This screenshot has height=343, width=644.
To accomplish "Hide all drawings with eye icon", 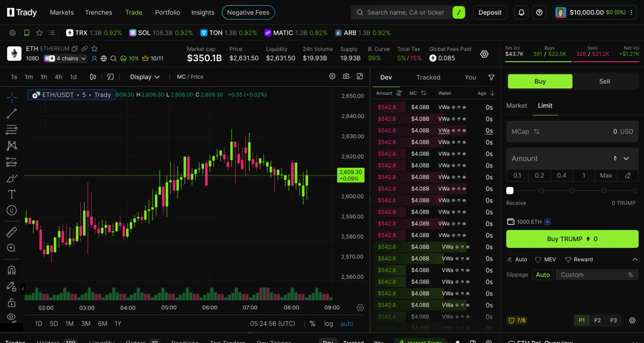I will (12, 317).
